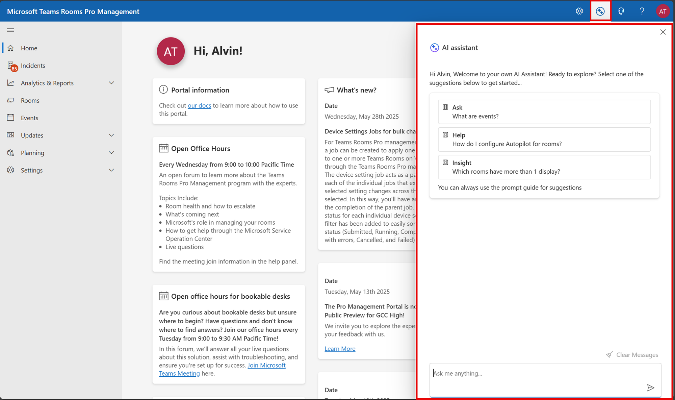Select the Help suggestion about Autopilot
Viewport: 675px width, 400px height.
(544, 140)
